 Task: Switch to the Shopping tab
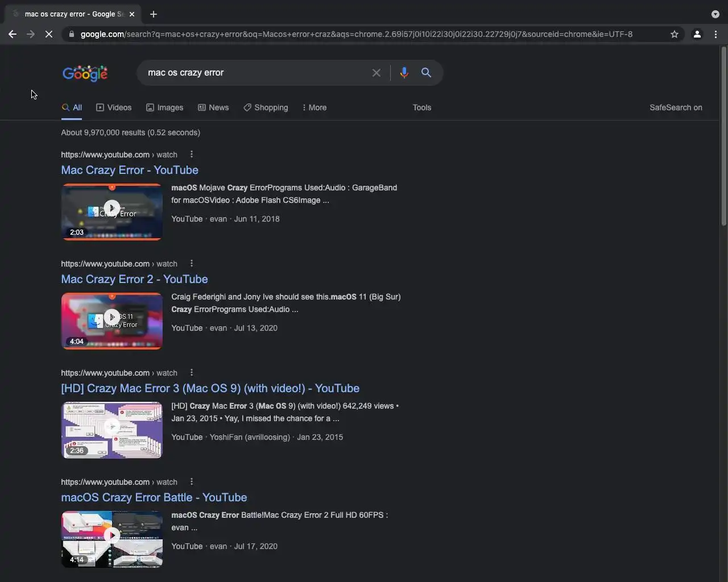click(x=266, y=107)
